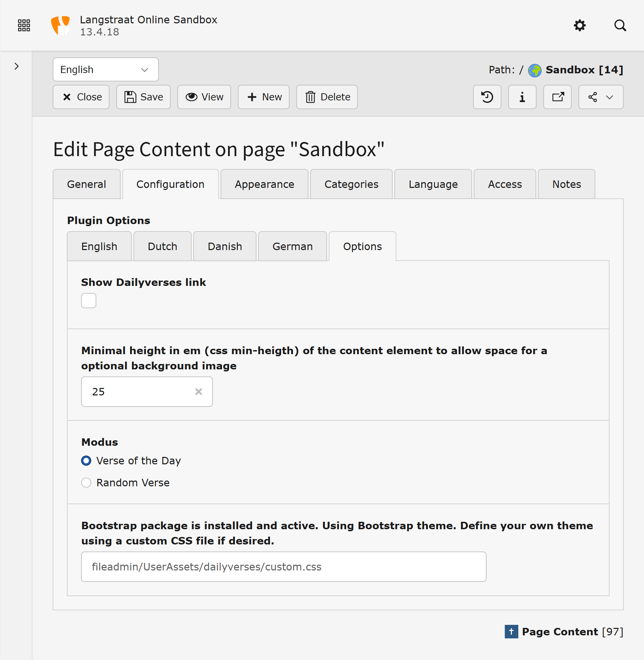
Task: Open the module menu grid icon
Action: [x=24, y=25]
